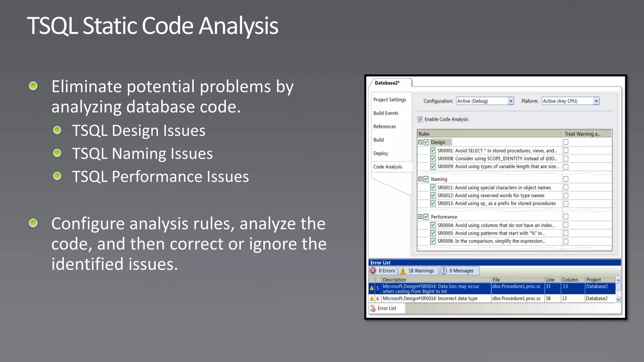This screenshot has width=644, height=362.
Task: Open the Project Settings page
Action: [x=390, y=100]
